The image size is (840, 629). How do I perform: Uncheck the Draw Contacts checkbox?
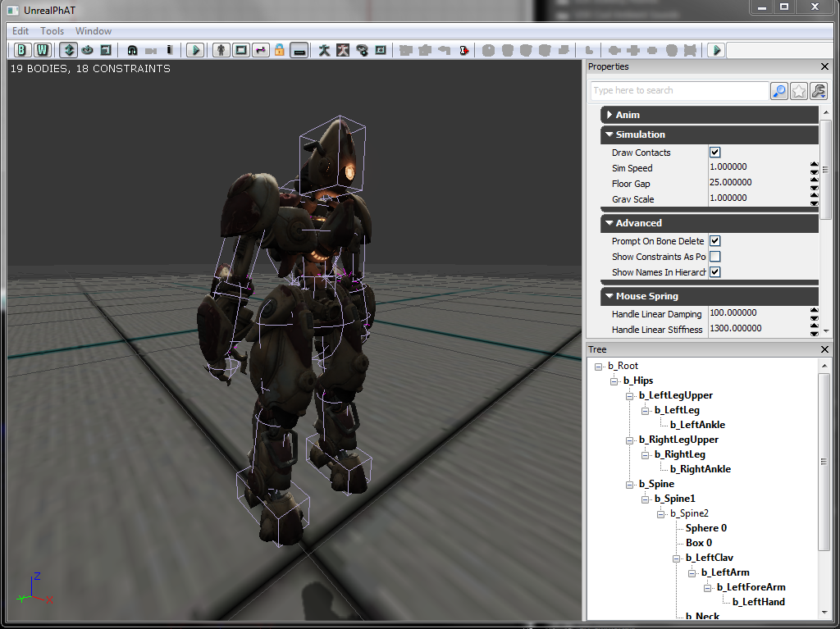point(714,153)
